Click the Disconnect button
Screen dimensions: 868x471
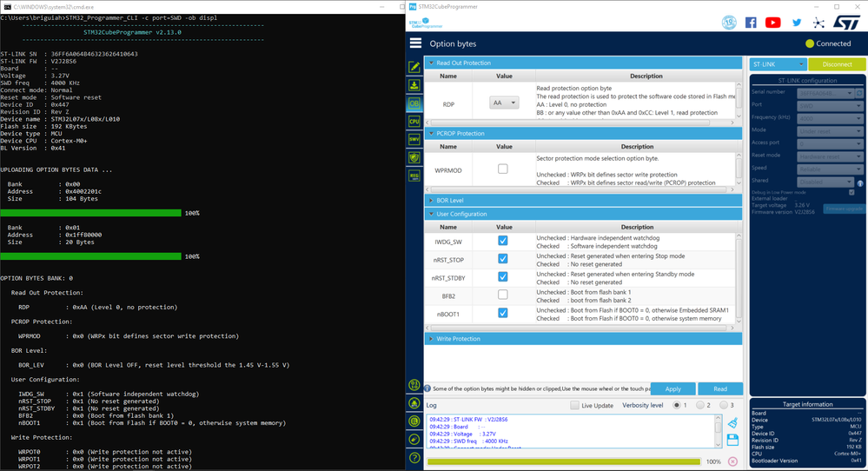tap(837, 64)
